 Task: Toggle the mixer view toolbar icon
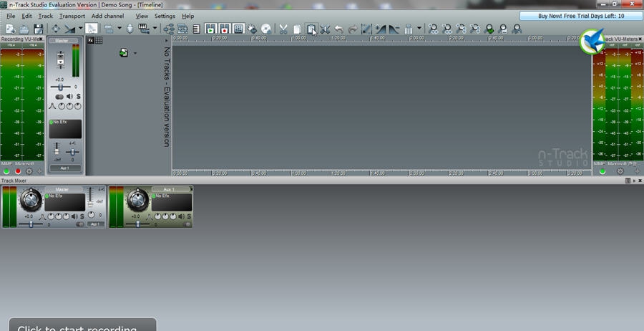pyautogui.click(x=238, y=29)
